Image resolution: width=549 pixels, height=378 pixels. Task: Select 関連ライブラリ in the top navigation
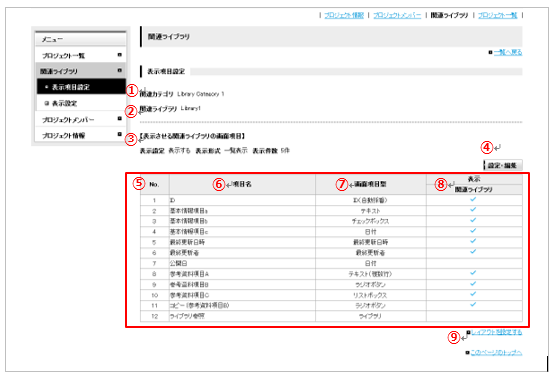click(x=449, y=15)
